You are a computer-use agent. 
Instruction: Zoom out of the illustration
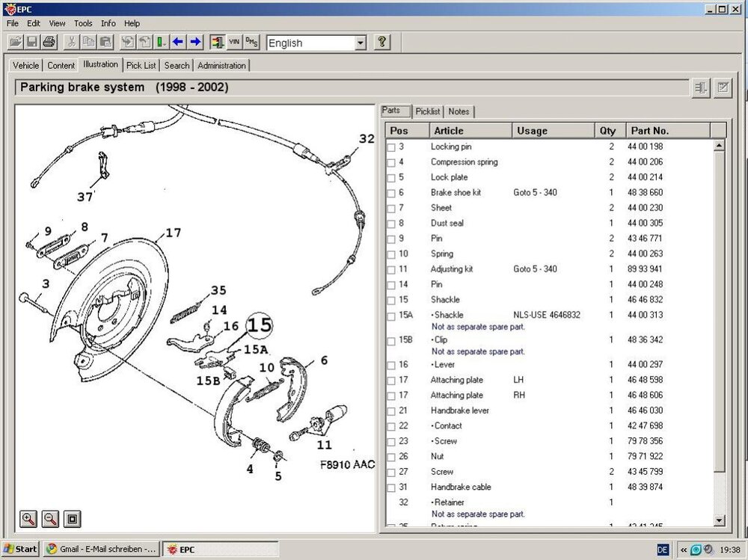pos(50,518)
